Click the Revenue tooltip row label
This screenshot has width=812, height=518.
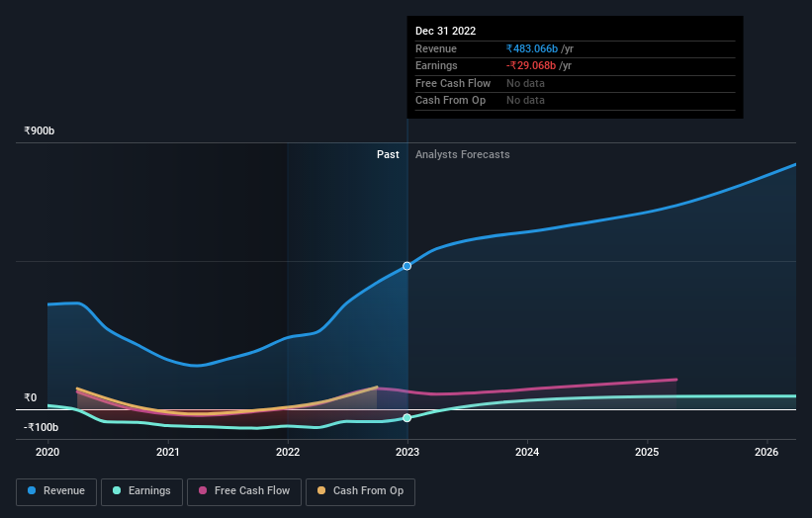tap(436, 48)
